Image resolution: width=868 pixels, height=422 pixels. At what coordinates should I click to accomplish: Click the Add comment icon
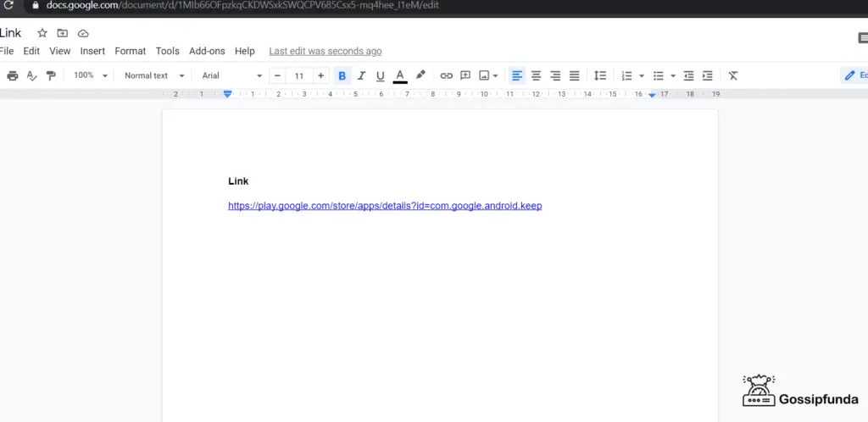point(465,75)
